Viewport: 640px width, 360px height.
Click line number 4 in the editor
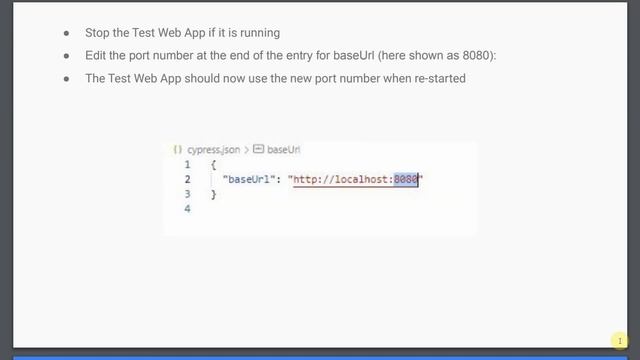pyautogui.click(x=187, y=209)
